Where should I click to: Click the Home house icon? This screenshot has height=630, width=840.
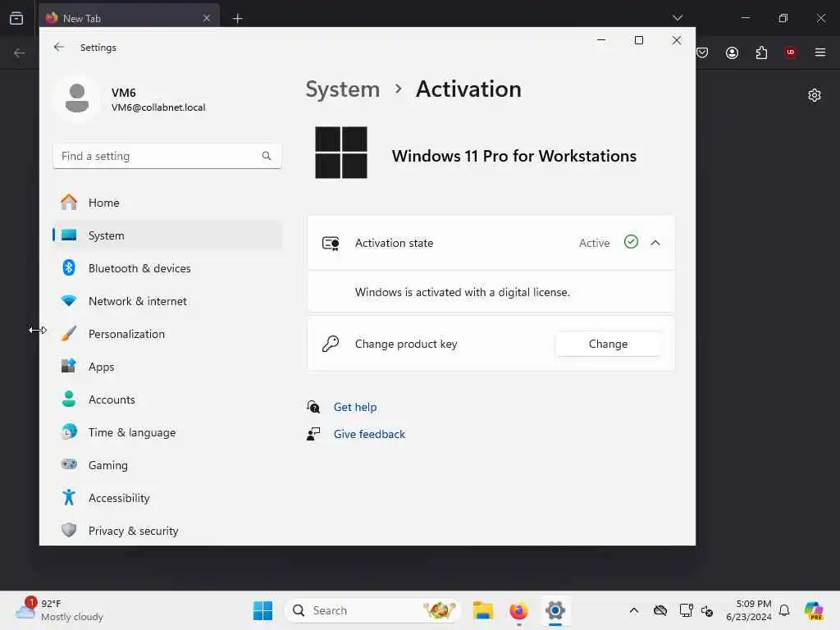tap(69, 202)
